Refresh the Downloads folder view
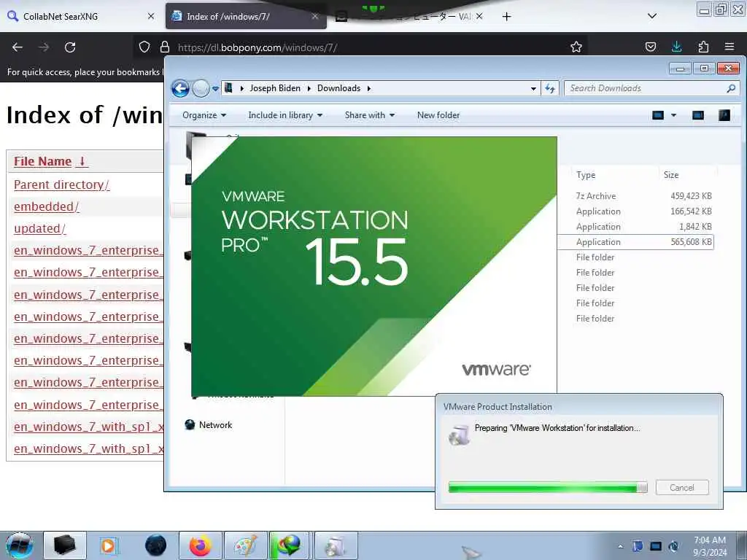The image size is (747, 560). pos(550,88)
